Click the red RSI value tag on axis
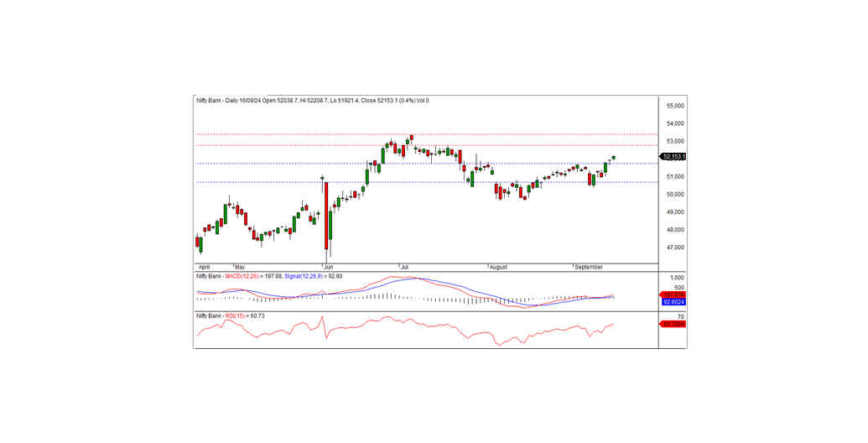 click(x=673, y=324)
